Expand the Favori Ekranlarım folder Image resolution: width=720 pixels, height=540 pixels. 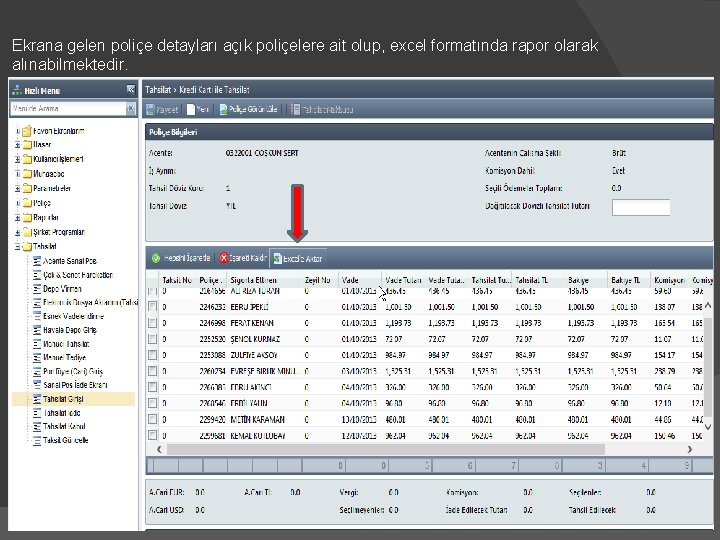click(17, 131)
